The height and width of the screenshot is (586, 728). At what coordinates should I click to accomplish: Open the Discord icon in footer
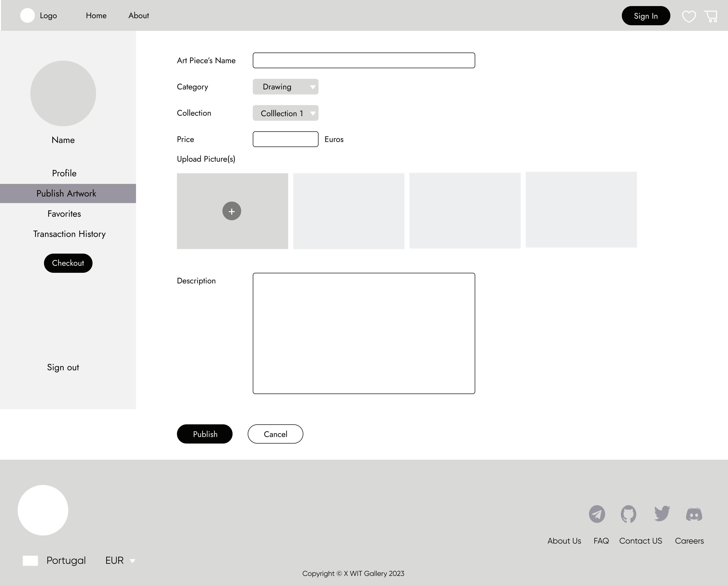click(x=694, y=515)
